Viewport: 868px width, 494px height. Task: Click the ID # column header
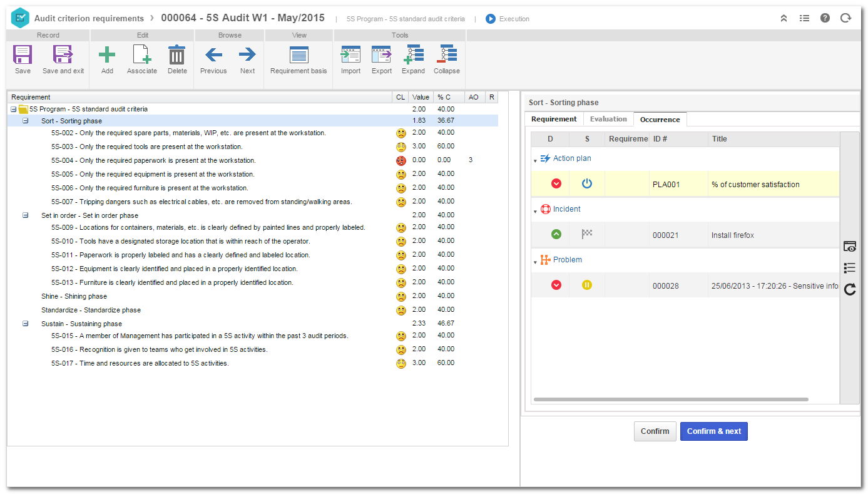tap(678, 139)
